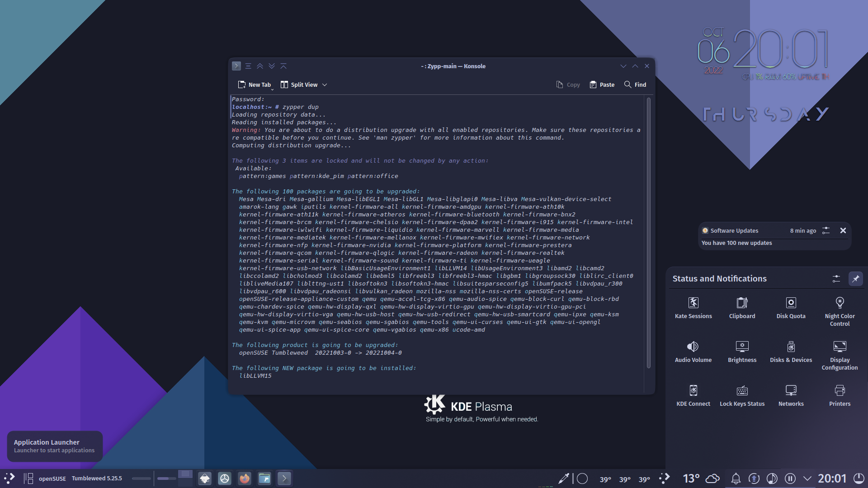Toggle keep-above arrows in the Konsole titlebar
868x488 pixels.
(x=260, y=66)
